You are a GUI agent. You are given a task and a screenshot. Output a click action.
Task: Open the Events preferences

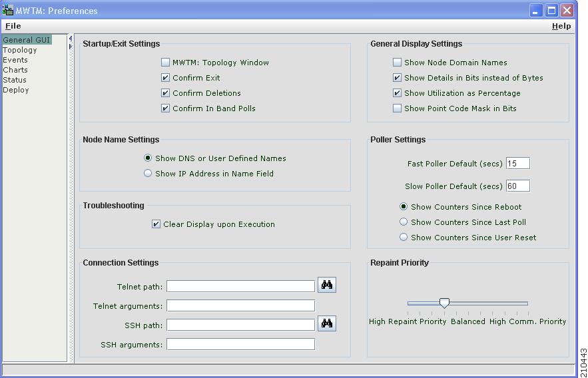point(15,60)
